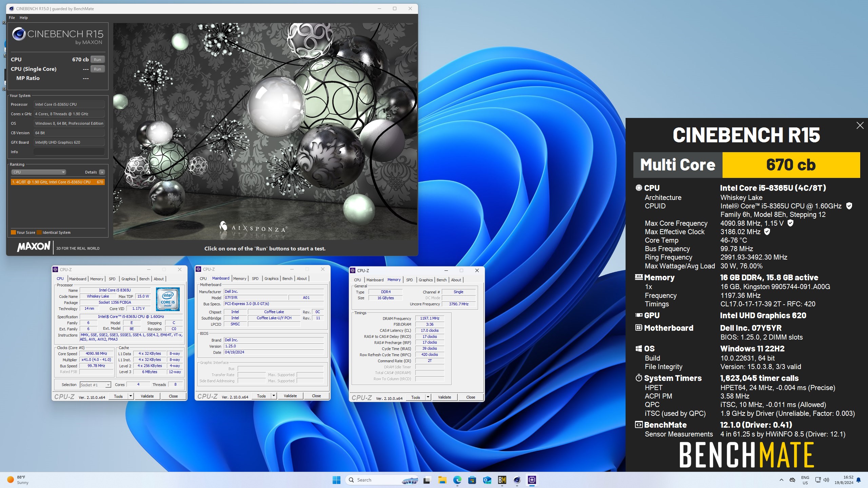Click the yellow 670 cb score banner

pyautogui.click(x=791, y=165)
